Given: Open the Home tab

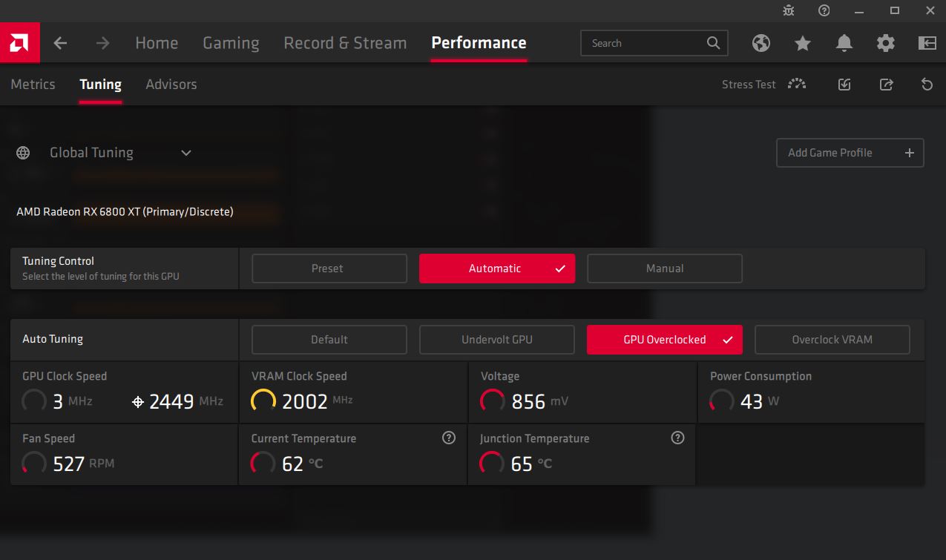Looking at the screenshot, I should click(x=157, y=43).
